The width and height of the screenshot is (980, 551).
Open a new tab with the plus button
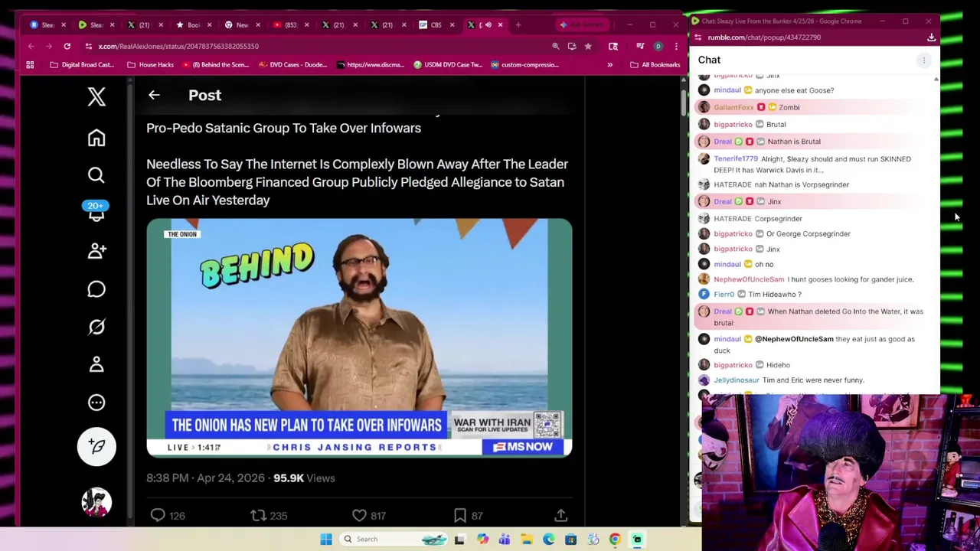point(518,24)
